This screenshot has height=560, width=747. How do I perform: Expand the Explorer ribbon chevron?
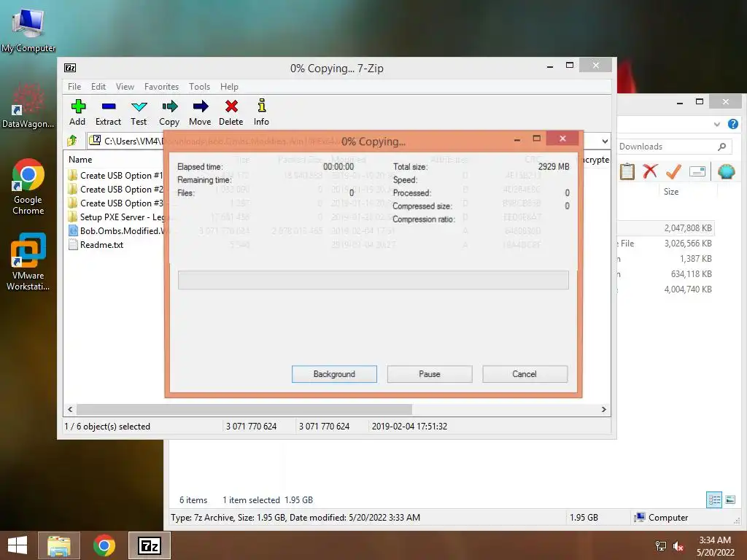coord(716,124)
